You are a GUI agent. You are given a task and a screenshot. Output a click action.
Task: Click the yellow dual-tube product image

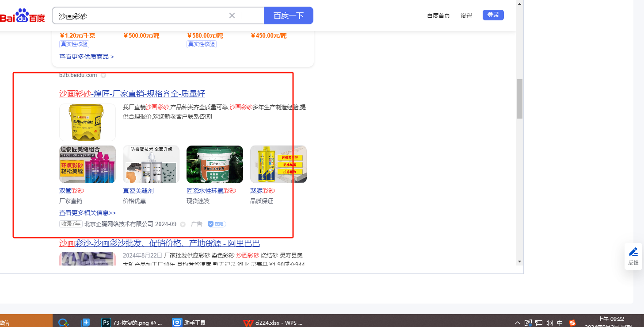[x=278, y=164]
